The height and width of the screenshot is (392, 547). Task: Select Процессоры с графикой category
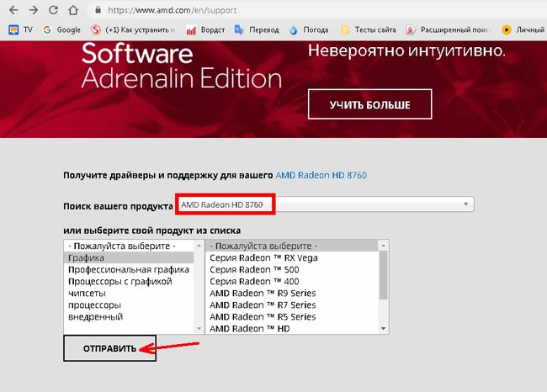tap(129, 282)
